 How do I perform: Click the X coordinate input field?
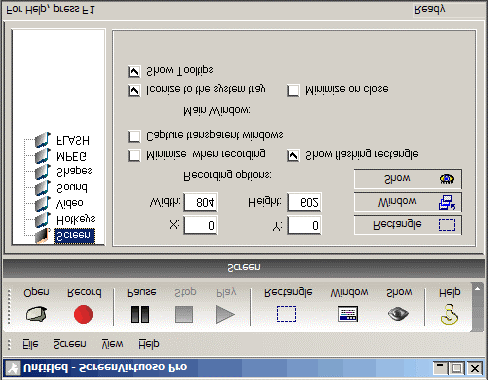tap(200, 225)
